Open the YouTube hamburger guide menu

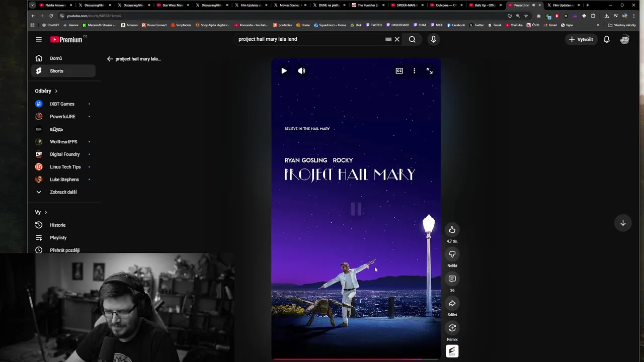[x=39, y=39]
